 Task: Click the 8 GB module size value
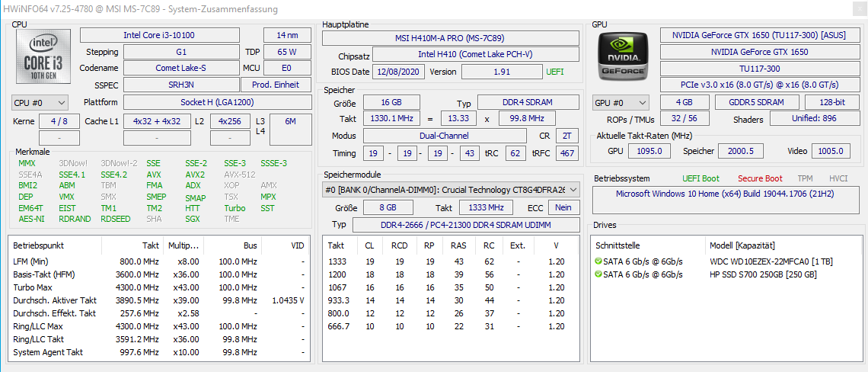pos(388,207)
